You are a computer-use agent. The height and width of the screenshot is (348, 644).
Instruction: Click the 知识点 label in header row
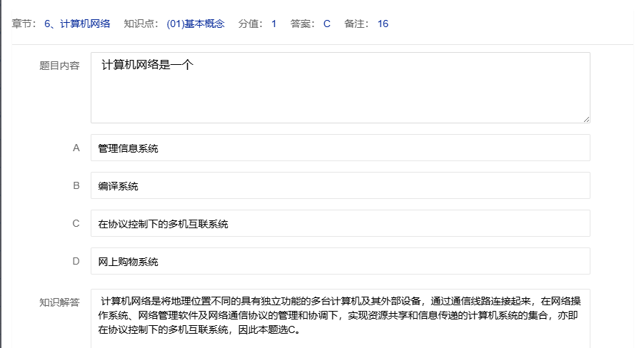(x=140, y=24)
